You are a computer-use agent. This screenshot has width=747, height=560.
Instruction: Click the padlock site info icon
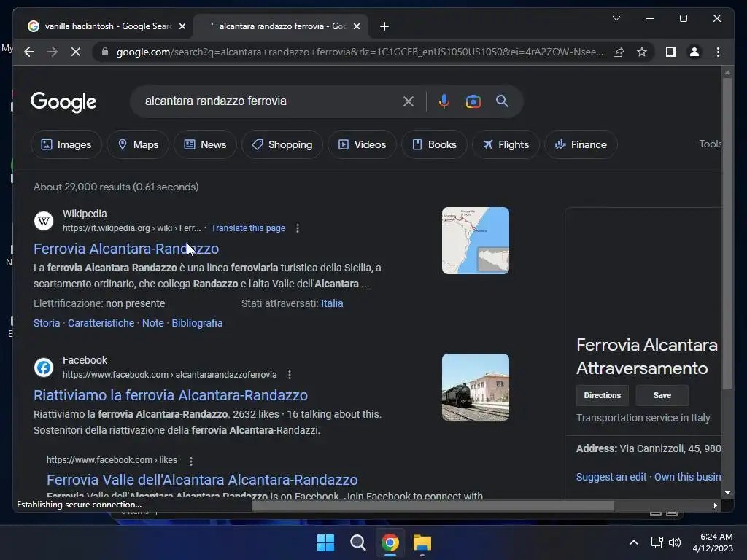pyautogui.click(x=105, y=52)
